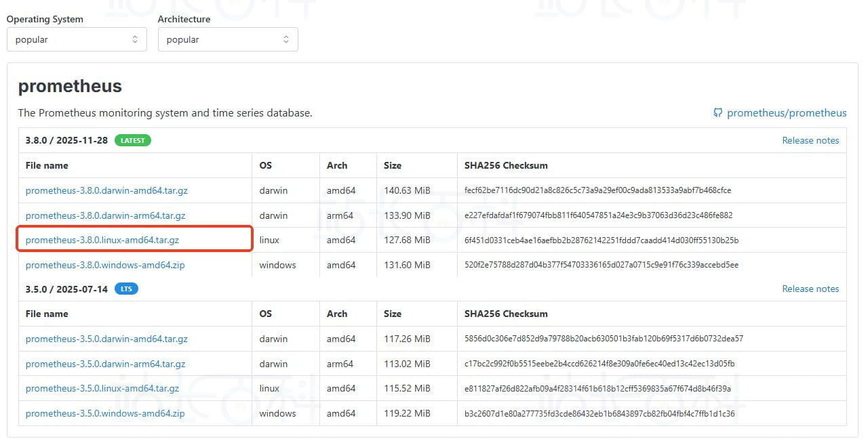Open the prometheus/prometheus GitHub link
Screen dimensions: 868x443
coord(787,113)
